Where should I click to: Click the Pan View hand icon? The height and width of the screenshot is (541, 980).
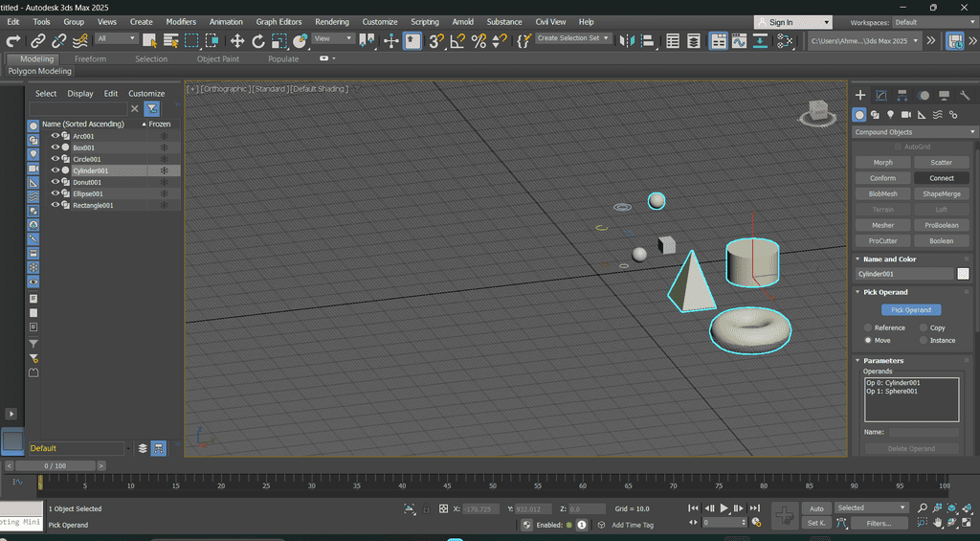point(938,522)
